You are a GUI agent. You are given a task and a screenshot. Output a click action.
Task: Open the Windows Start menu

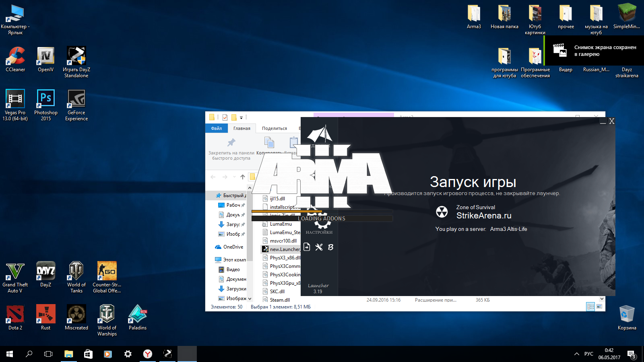10,354
